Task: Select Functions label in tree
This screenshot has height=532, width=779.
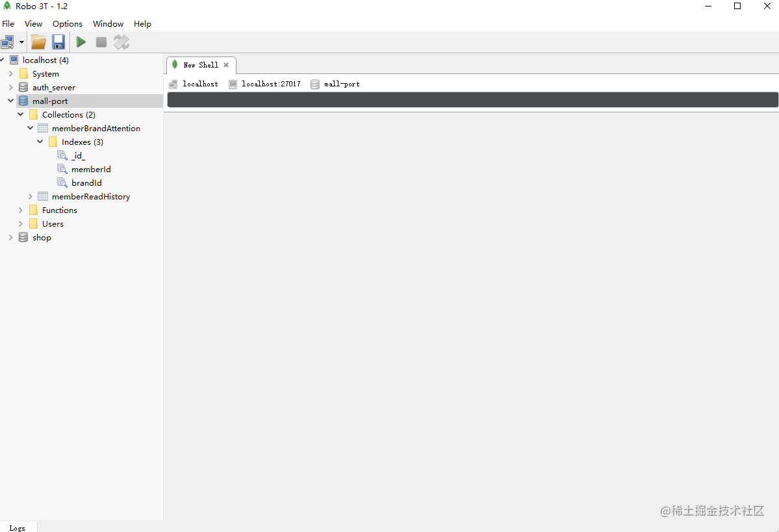Action: tap(60, 210)
